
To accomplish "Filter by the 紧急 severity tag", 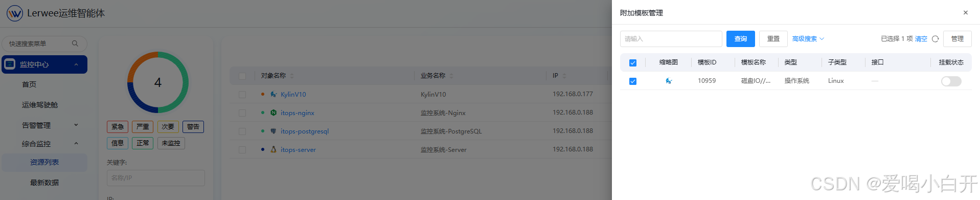I will 118,127.
